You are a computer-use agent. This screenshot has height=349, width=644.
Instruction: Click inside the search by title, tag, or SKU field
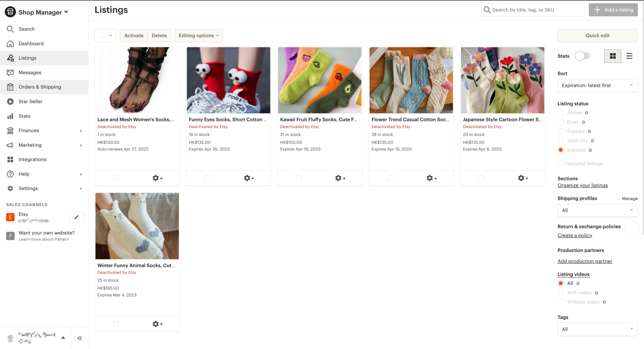click(x=532, y=9)
